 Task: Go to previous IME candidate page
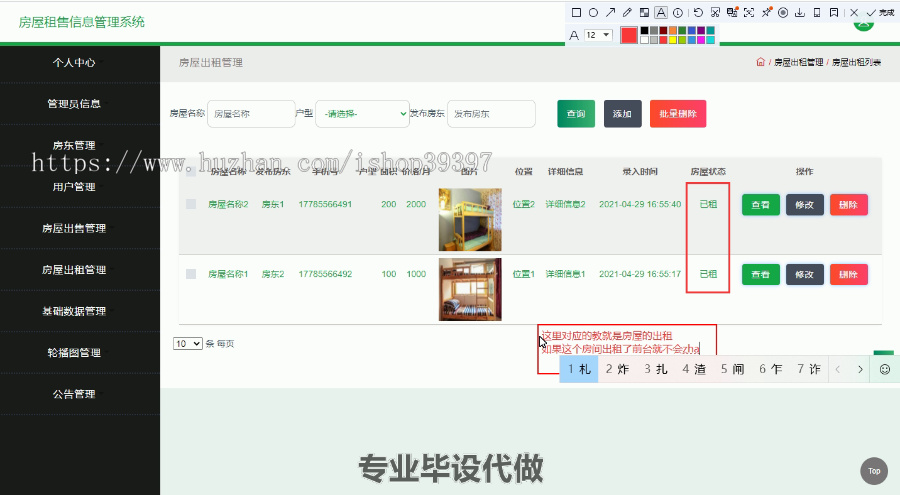pyautogui.click(x=838, y=369)
